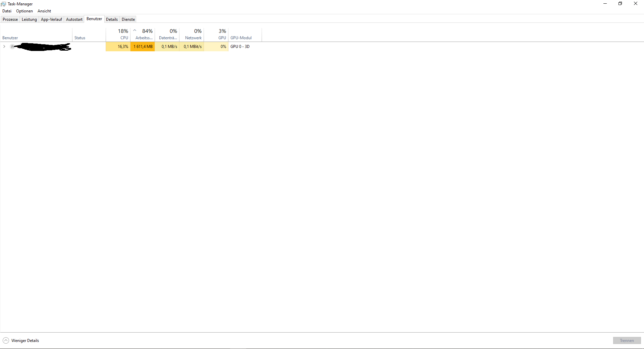Click the 0,1 MBit/s network cell
Screen dimensions: 644x349
(192, 47)
